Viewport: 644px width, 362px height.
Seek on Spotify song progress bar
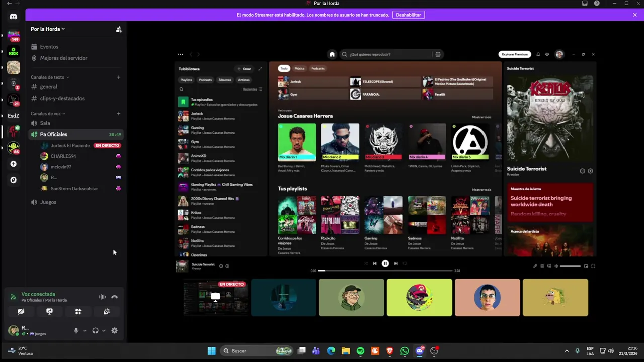point(386,271)
